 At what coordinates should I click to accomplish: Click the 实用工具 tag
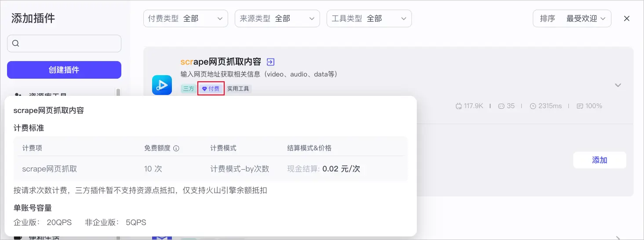click(x=238, y=88)
